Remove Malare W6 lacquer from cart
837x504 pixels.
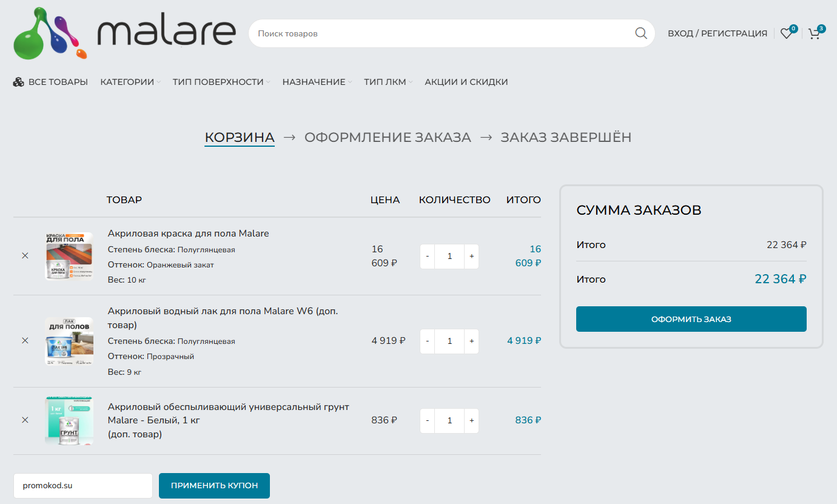(25, 341)
